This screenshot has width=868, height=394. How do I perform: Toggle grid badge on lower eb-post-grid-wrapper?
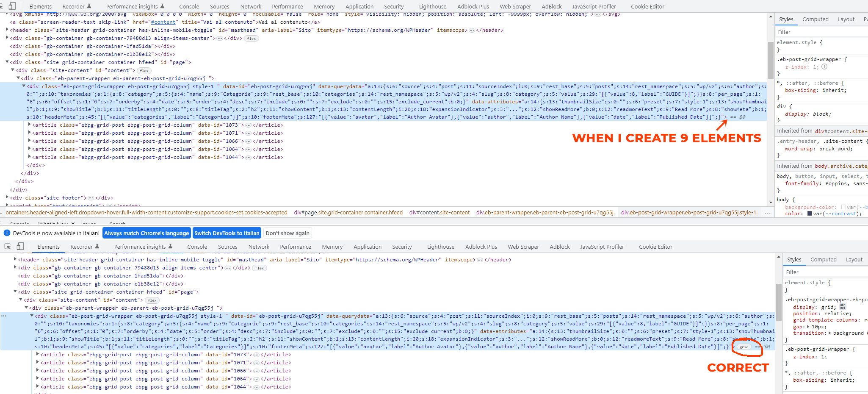[744, 347]
